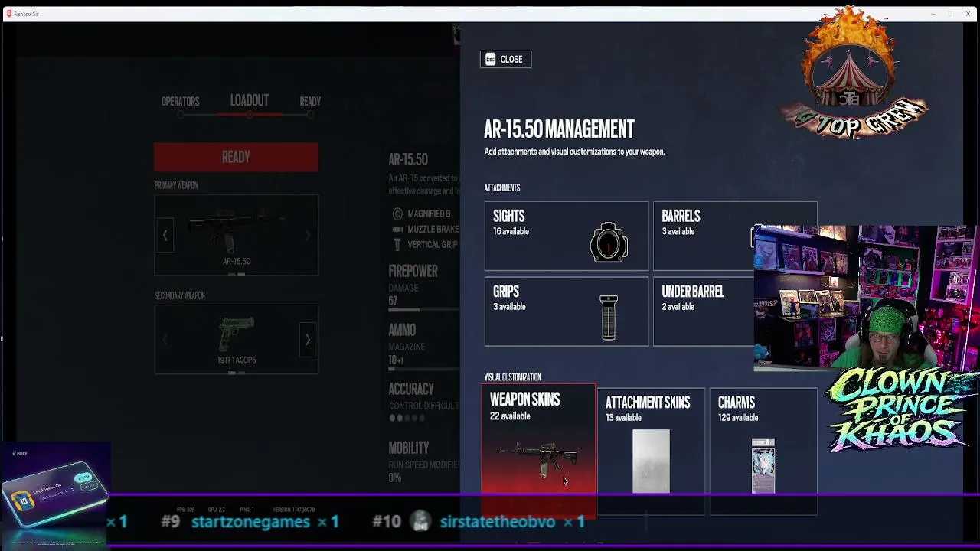Click the "SECONDARY WEAPON" label
This screenshot has height=551, width=980.
pyautogui.click(x=180, y=295)
